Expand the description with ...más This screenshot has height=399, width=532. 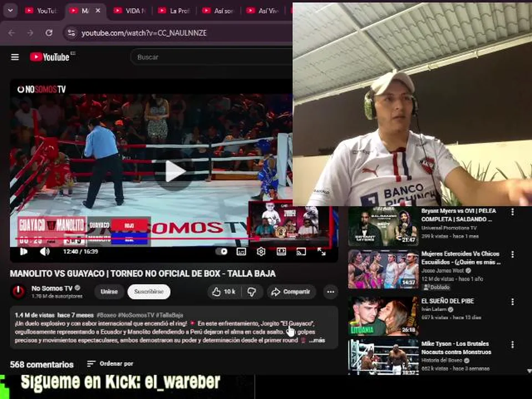317,340
